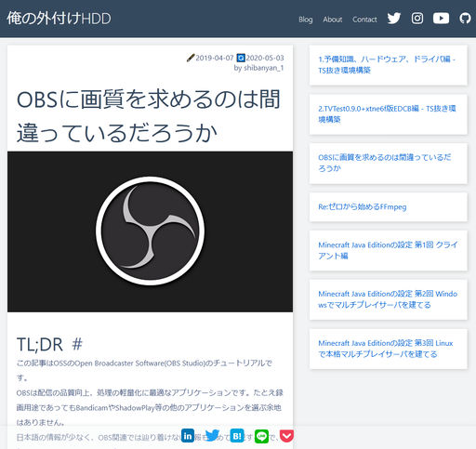The image size is (476, 449).
Task: Click the blue updated-date refresh icon
Action: tap(241, 58)
